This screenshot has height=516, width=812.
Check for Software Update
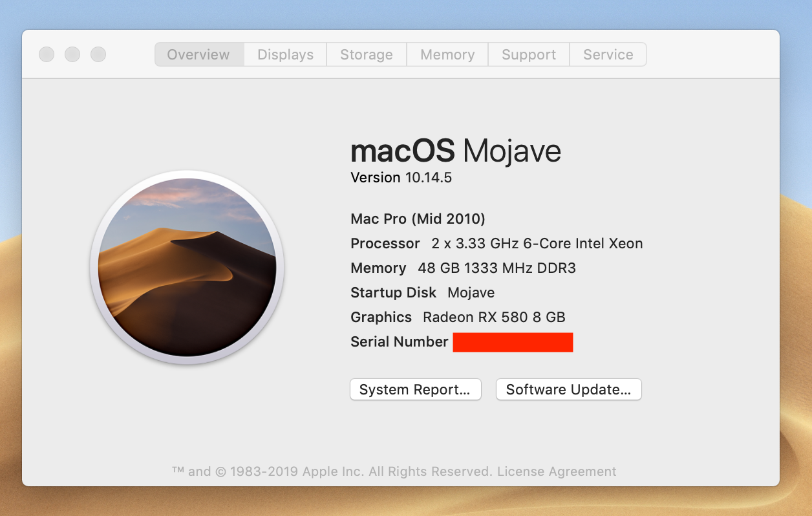point(568,389)
